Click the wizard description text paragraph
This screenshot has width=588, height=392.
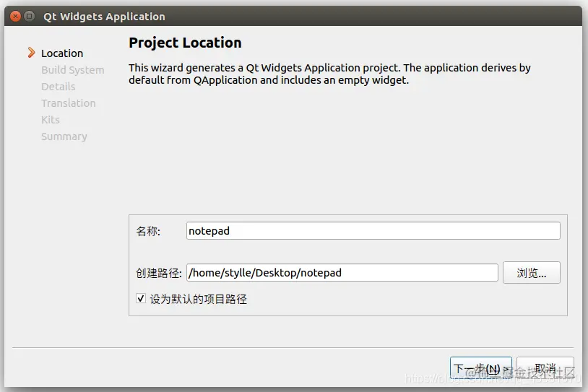click(329, 74)
